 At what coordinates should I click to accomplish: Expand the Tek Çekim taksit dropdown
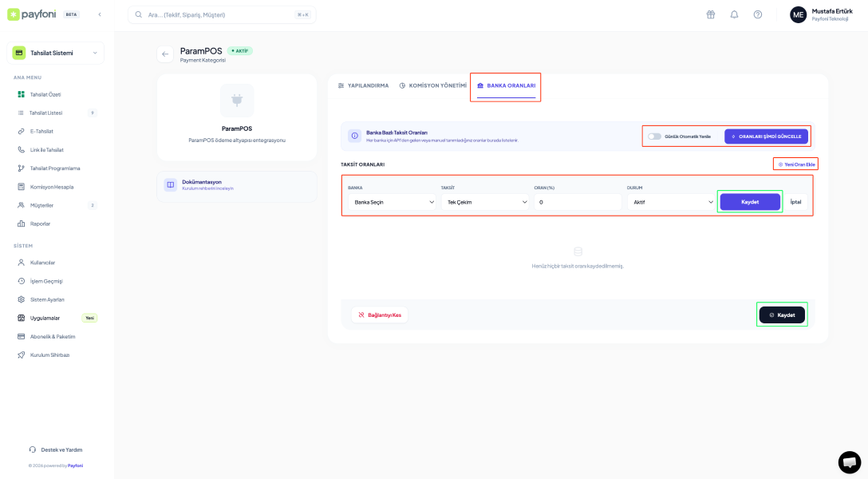(x=485, y=202)
